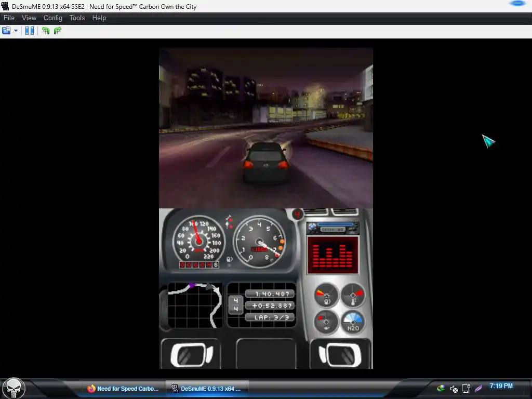Click the Open ROM toolbar icon
Viewport: 532px width, 399px height.
(x=6, y=31)
